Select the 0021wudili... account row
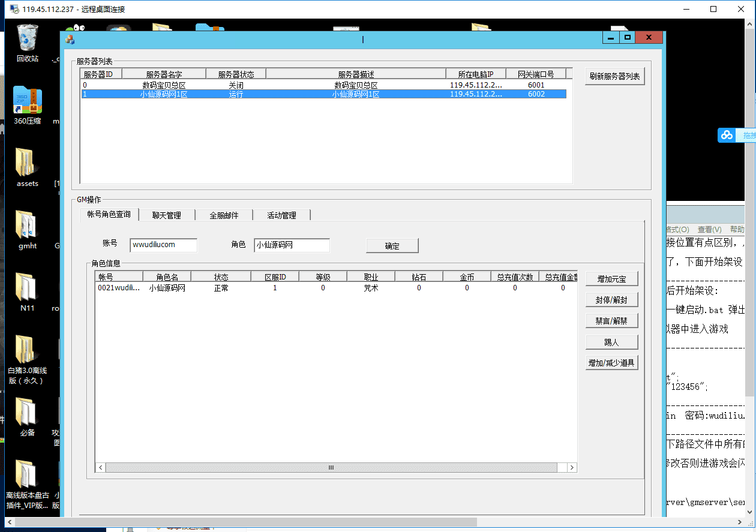The image size is (756, 532). click(x=336, y=288)
